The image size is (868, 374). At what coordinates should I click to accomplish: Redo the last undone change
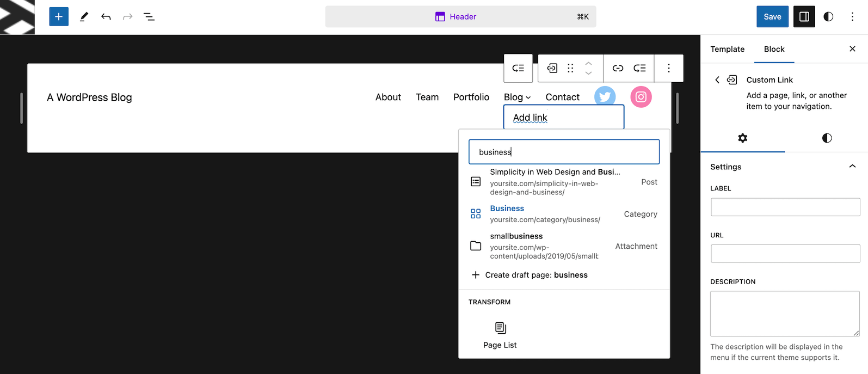(x=127, y=17)
